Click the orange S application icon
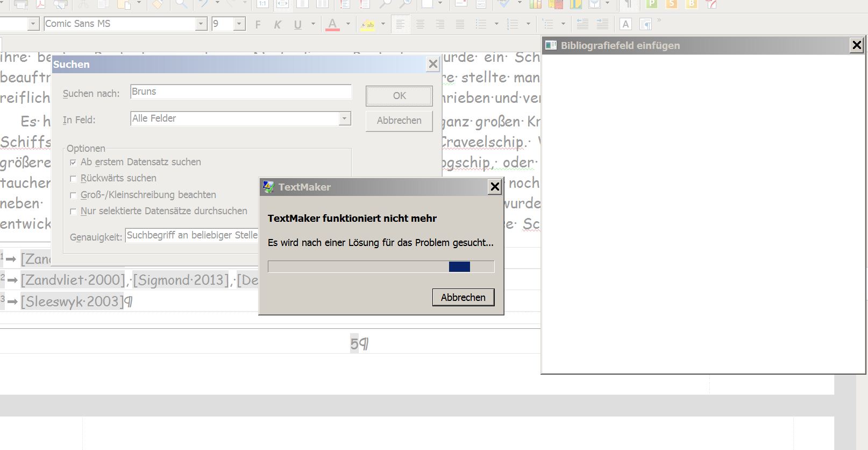Viewport: 868px width, 450px height. 672,4
